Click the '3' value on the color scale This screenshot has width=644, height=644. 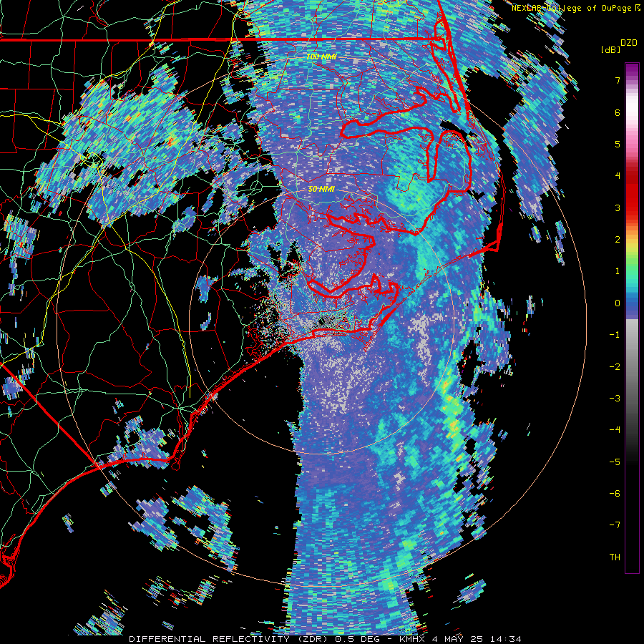(x=618, y=208)
